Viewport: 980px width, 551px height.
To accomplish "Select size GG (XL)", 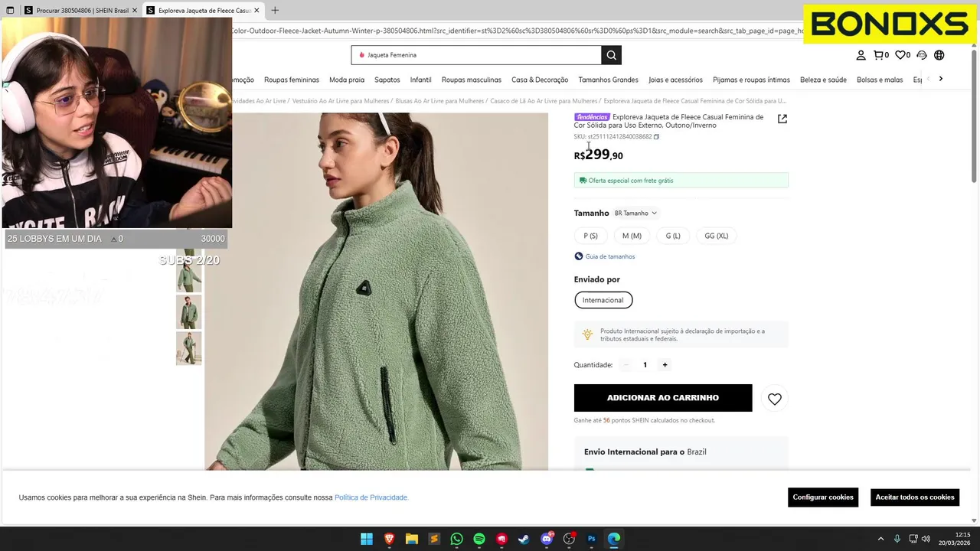I will tap(717, 236).
